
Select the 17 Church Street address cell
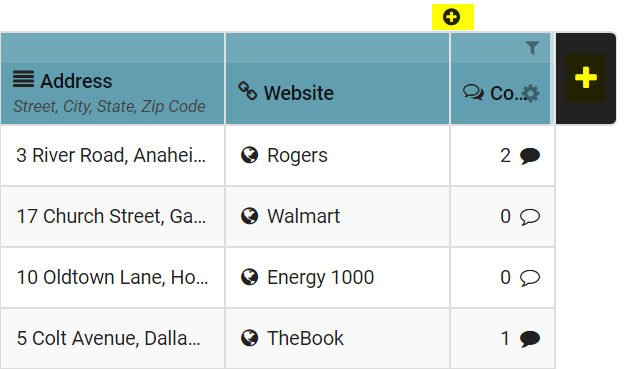point(112,217)
